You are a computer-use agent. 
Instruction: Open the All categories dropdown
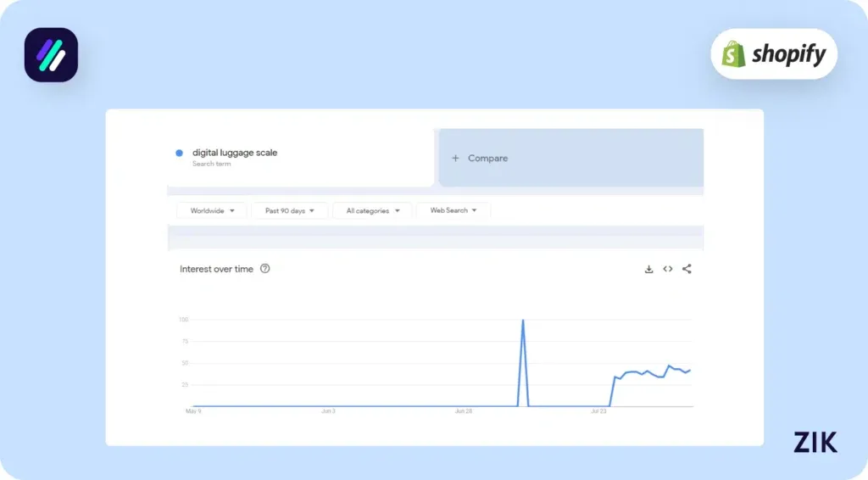[372, 210]
